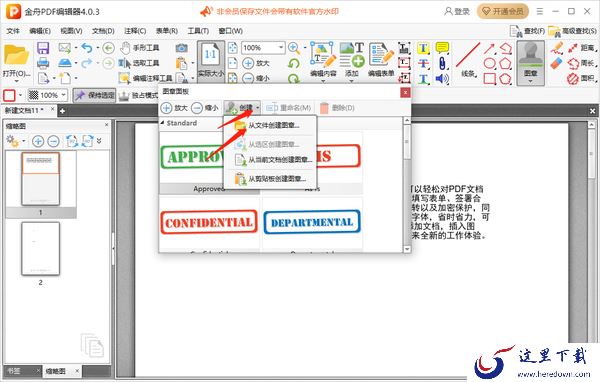Image resolution: width=600 pixels, height=382 pixels.
Task: Click the envelope email icon
Action: pyautogui.click(x=65, y=48)
